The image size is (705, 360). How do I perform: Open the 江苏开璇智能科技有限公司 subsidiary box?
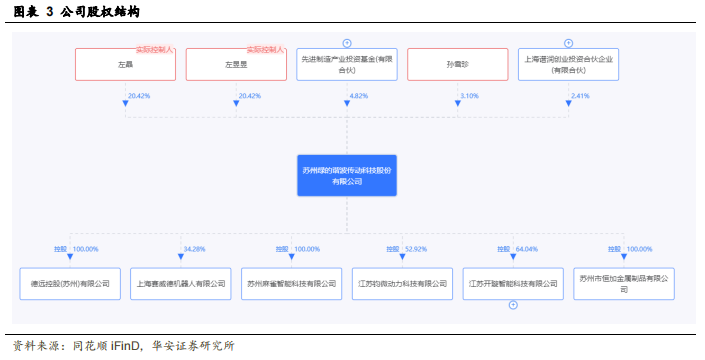513,284
